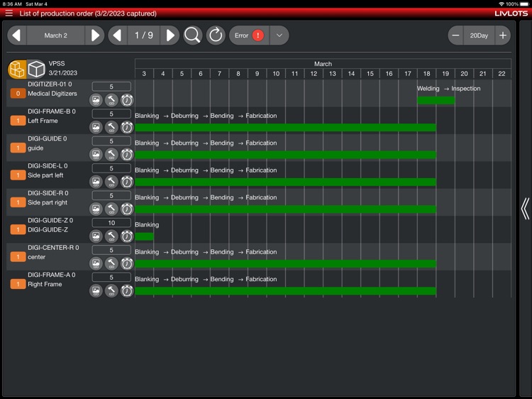Open hammer tool for DIGI-CENTER-R
The height and width of the screenshot is (399, 532).
(111, 263)
